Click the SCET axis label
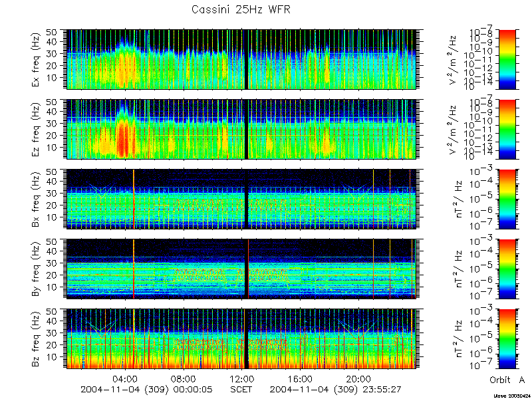This screenshot has height=399, width=532. coord(241,389)
